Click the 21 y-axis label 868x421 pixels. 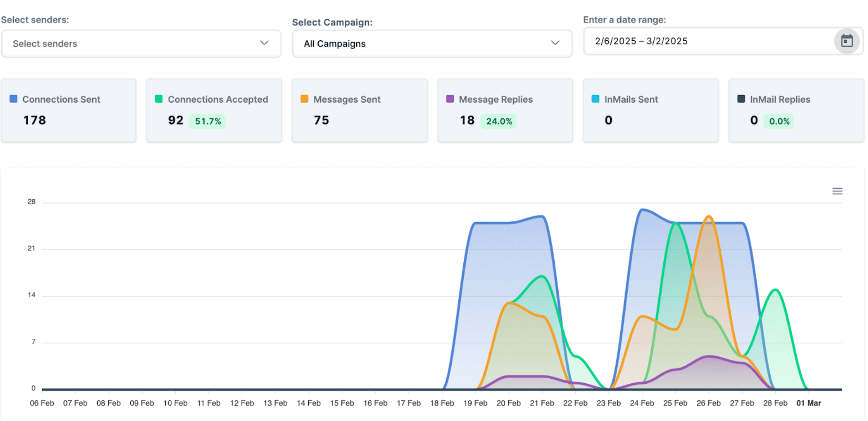(x=31, y=248)
